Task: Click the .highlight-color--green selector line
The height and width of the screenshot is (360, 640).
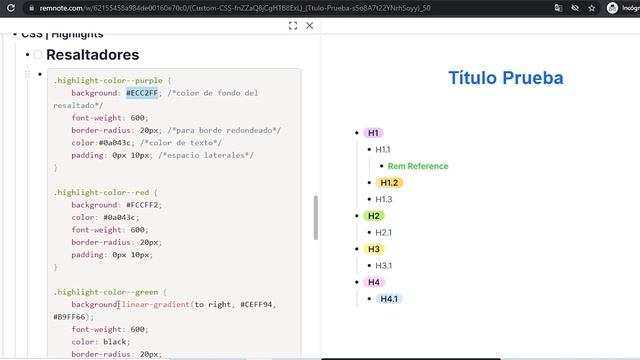Action: pos(110,292)
